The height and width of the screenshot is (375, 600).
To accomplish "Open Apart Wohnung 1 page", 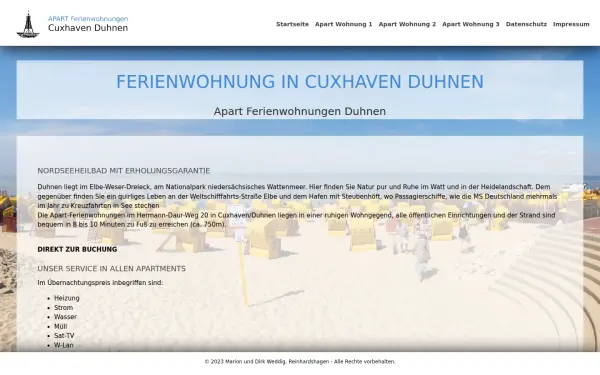I will point(344,24).
